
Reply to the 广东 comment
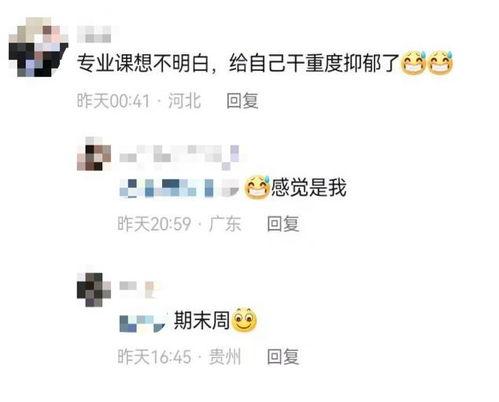coord(283,224)
